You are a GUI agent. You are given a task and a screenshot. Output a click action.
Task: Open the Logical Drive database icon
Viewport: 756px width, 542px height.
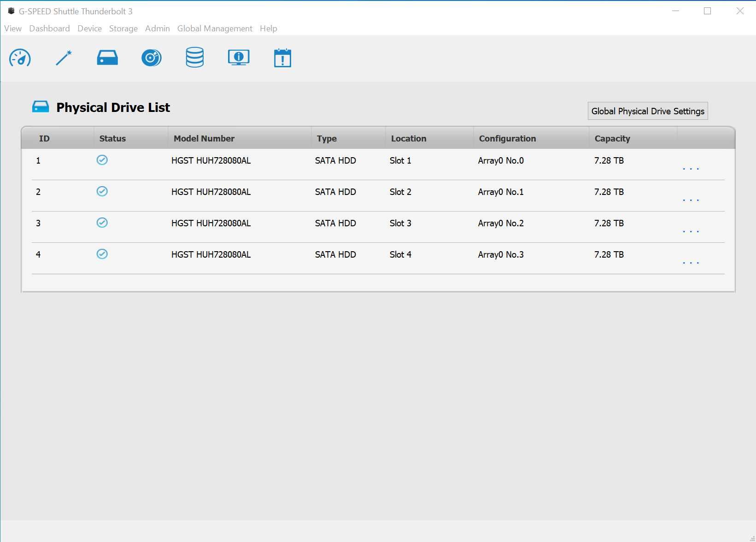click(x=195, y=58)
